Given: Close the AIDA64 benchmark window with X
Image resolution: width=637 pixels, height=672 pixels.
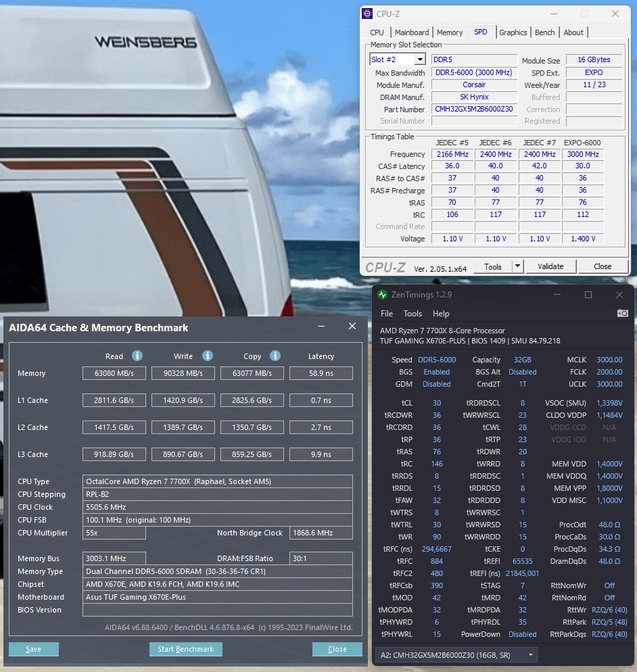Looking at the screenshot, I should (x=352, y=326).
